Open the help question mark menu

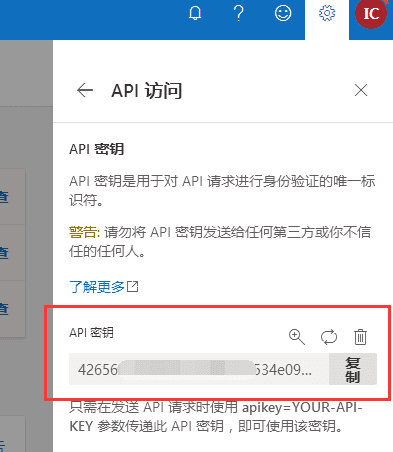pos(238,14)
